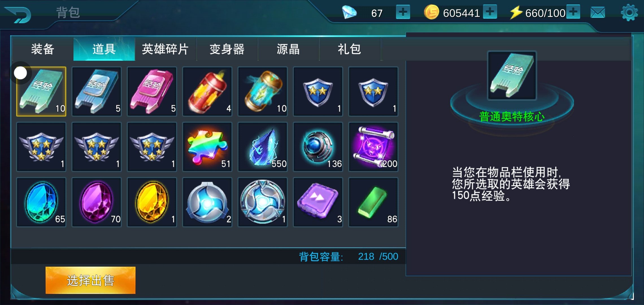Select the green experience card item

click(x=41, y=91)
